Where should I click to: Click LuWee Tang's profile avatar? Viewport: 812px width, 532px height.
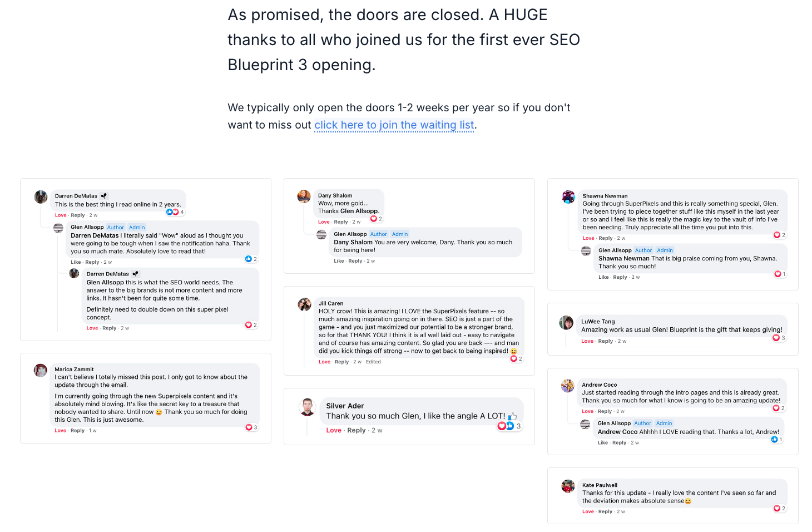coord(566,322)
